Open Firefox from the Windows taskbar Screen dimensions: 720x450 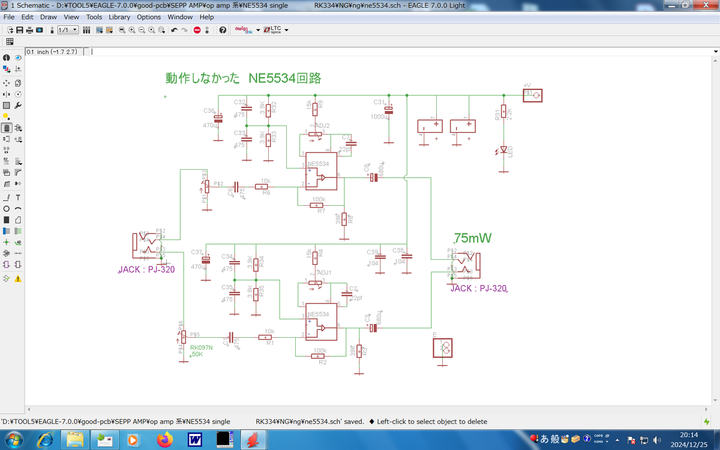pos(164,439)
